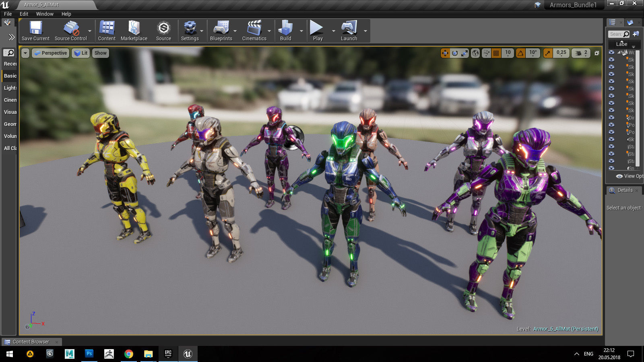Viewport: 644px width, 362px height.
Task: Start Play in editor
Action: [x=318, y=31]
